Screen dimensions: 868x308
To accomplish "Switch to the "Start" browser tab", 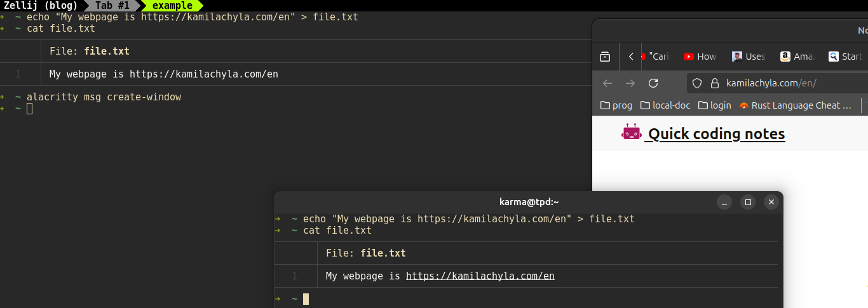I will [x=845, y=57].
